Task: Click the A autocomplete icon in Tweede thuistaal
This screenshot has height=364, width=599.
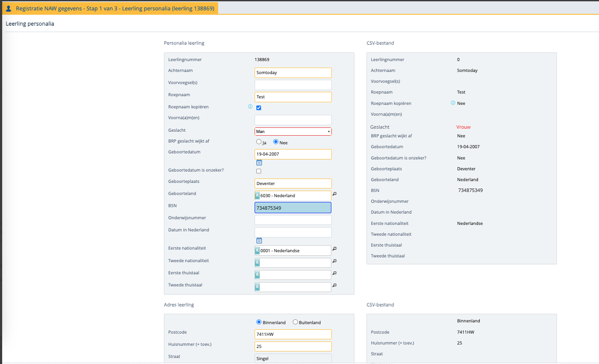Action: (257, 287)
